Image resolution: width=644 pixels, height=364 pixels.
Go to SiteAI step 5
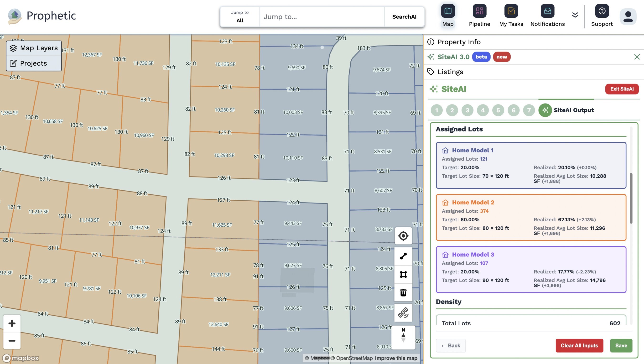point(498,110)
